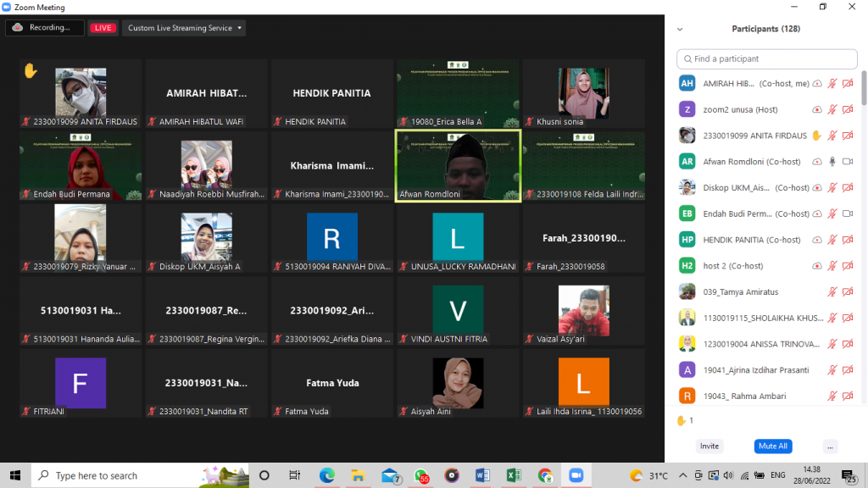Click 039_Tamya Amiratus muted mic icon

click(x=832, y=291)
